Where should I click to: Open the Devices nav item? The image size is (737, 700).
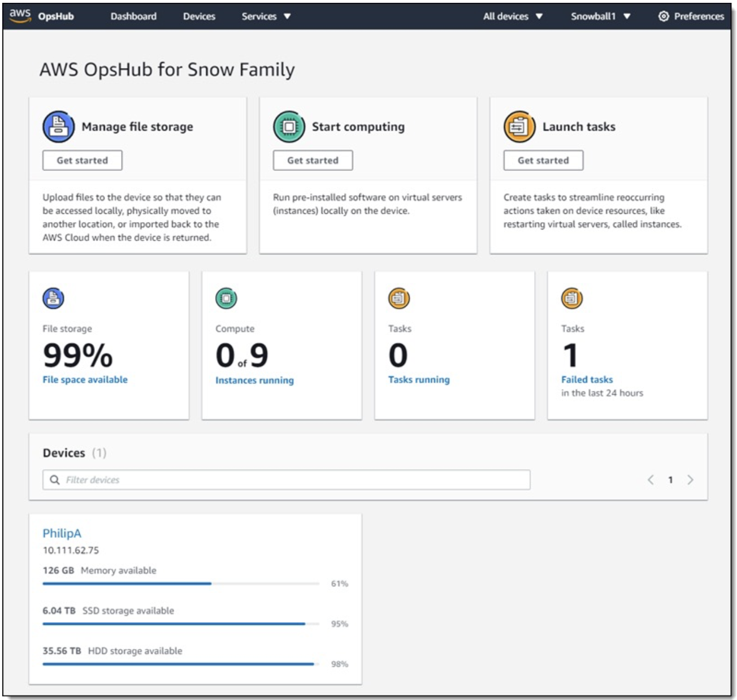(x=199, y=16)
